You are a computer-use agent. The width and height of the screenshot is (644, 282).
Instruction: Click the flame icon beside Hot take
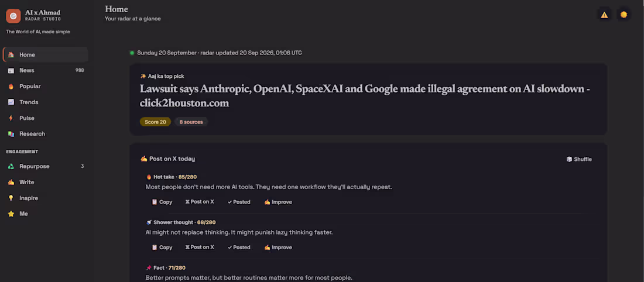coord(149,177)
